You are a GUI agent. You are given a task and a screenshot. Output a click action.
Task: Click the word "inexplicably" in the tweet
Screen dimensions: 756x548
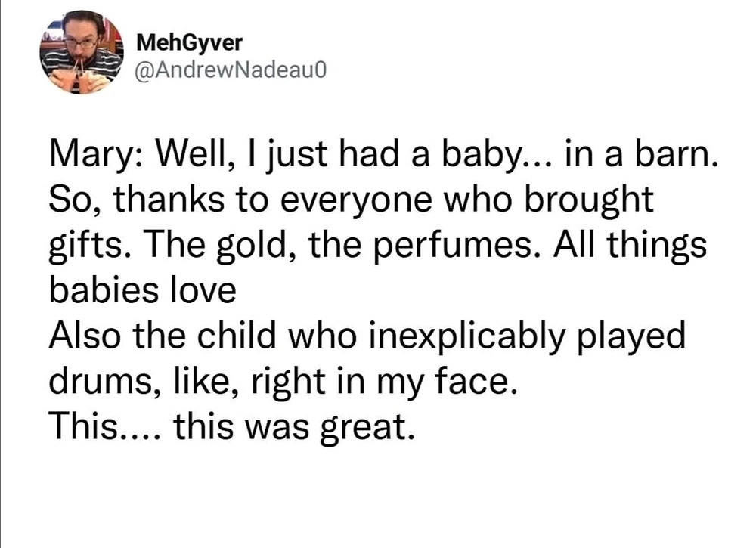pyautogui.click(x=449, y=335)
